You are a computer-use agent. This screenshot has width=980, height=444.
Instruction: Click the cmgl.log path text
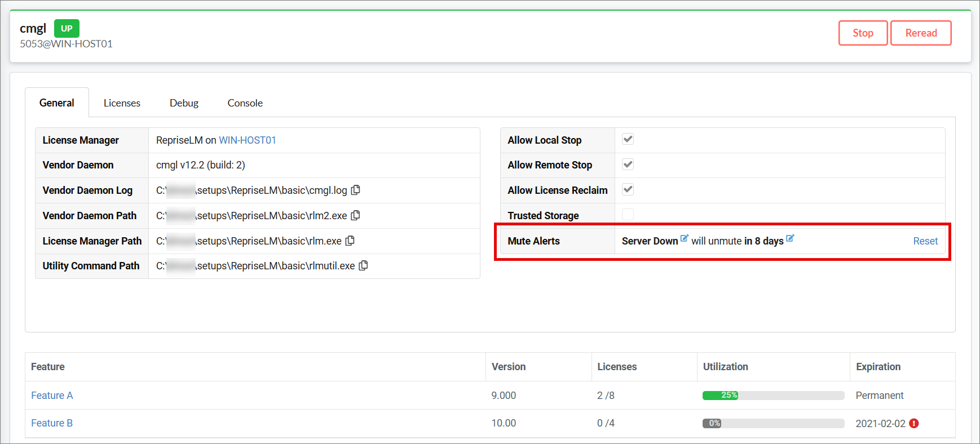click(251, 190)
